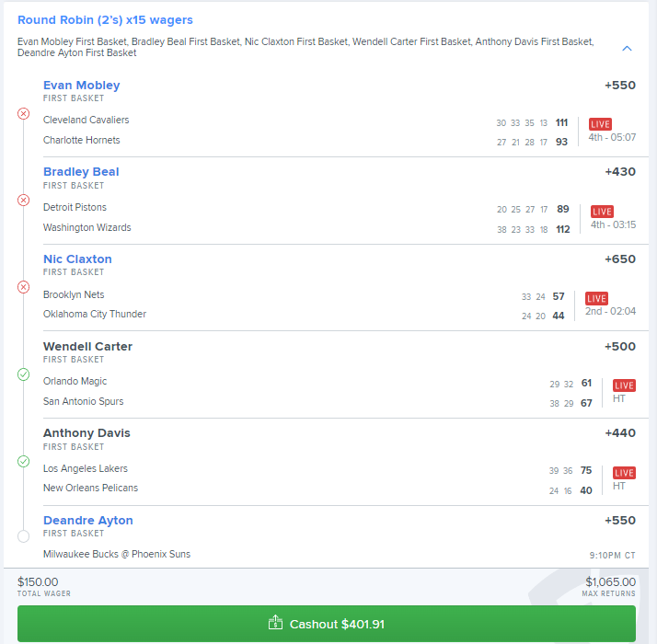
Task: Click the 2nd - 02:04 game clock
Action: pos(610,311)
